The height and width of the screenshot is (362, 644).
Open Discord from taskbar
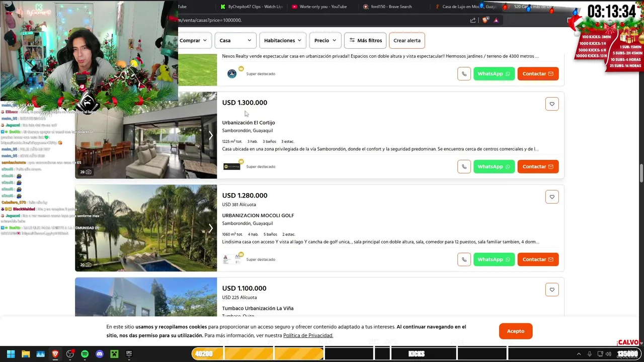coord(100,354)
